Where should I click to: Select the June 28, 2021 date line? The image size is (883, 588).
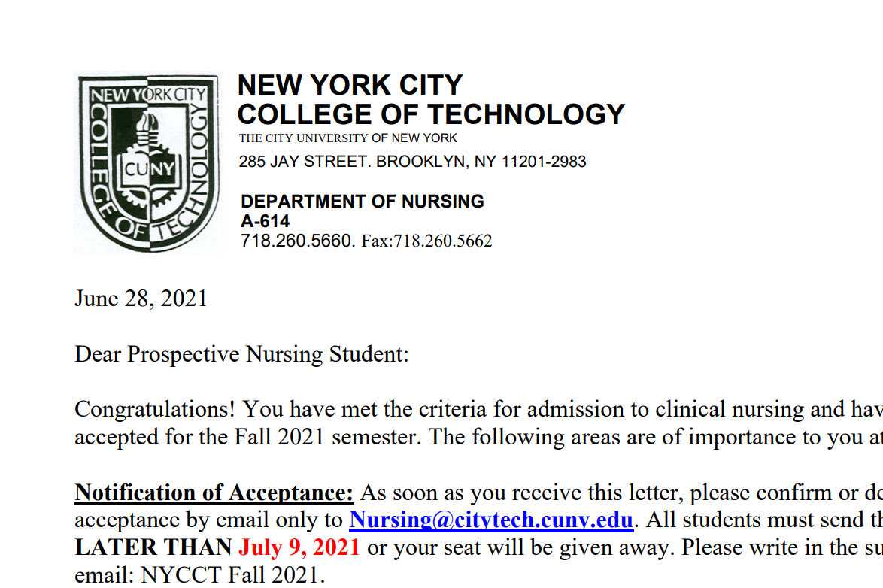point(141,299)
